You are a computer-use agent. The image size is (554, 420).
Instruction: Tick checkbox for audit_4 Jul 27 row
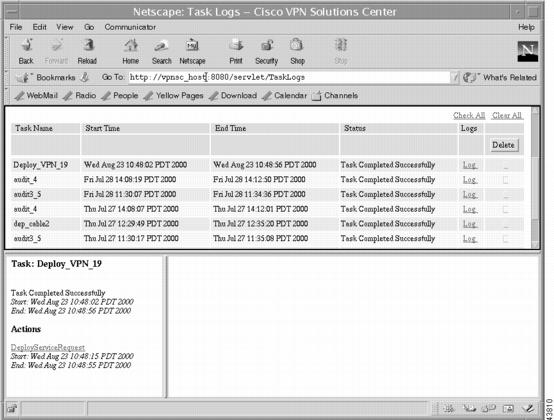click(x=506, y=209)
